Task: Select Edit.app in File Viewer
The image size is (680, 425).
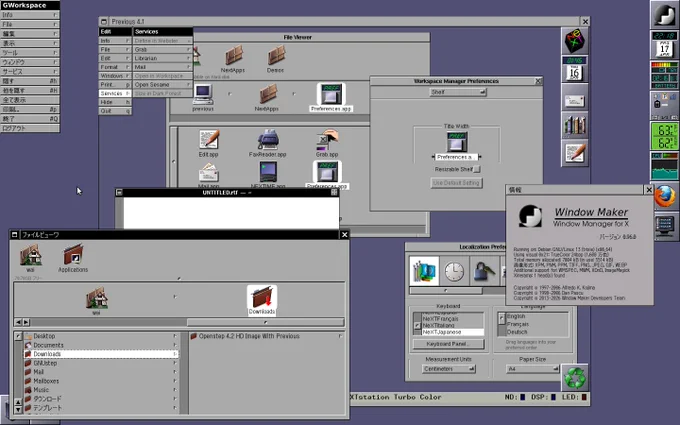Action: point(209,143)
